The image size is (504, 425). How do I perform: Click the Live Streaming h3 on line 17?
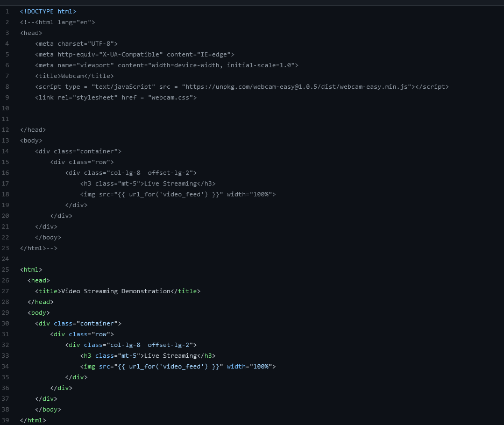[148, 183]
